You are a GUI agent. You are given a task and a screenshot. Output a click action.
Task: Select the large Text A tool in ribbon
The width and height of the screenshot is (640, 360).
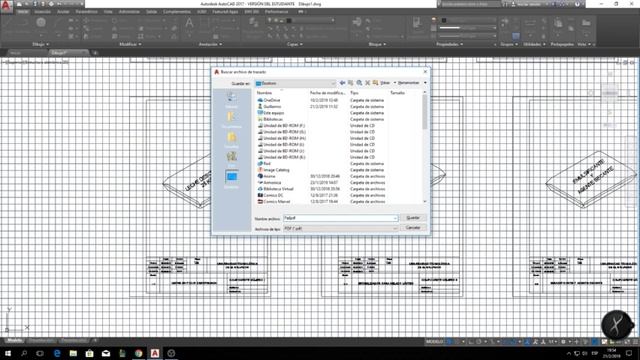pyautogui.click(x=189, y=23)
